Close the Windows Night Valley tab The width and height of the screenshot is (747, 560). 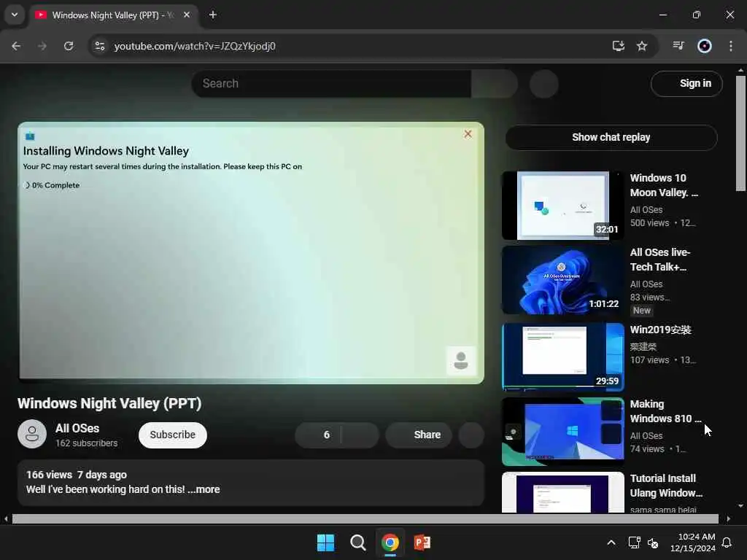187,15
